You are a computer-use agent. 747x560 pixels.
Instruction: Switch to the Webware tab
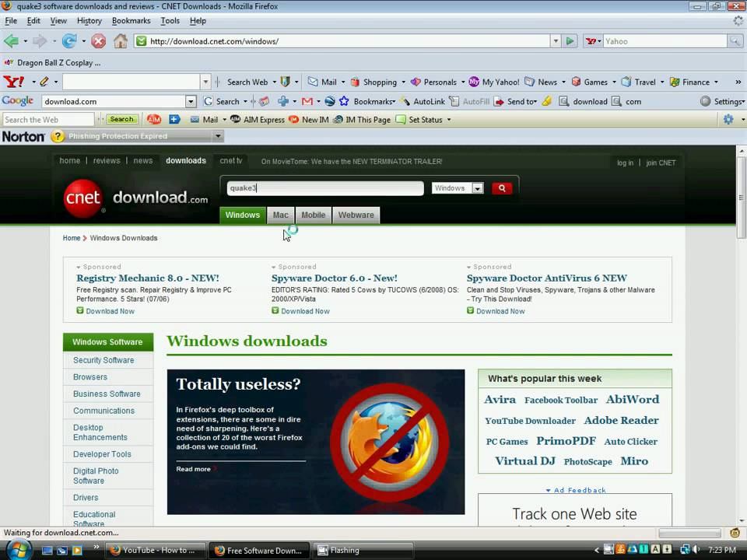[356, 215]
